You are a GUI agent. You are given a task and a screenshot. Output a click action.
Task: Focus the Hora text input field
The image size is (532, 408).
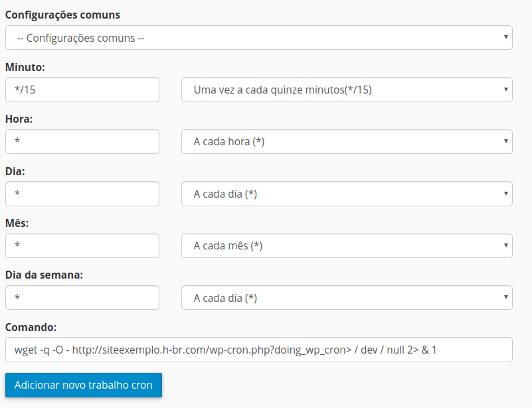(82, 141)
